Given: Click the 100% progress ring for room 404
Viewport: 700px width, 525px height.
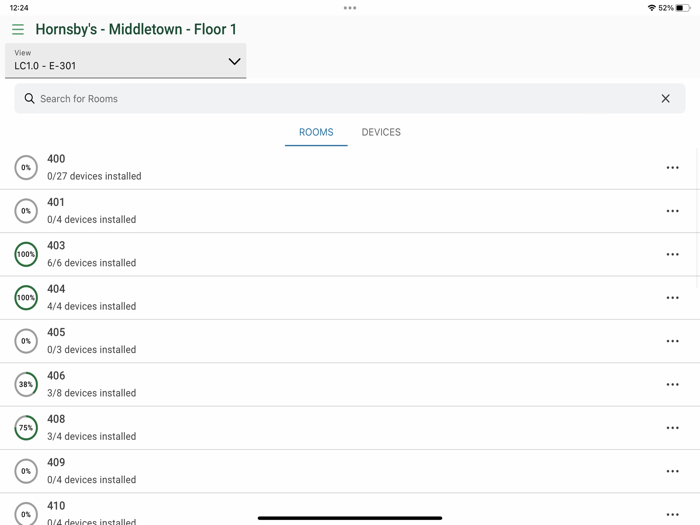Looking at the screenshot, I should 26,298.
